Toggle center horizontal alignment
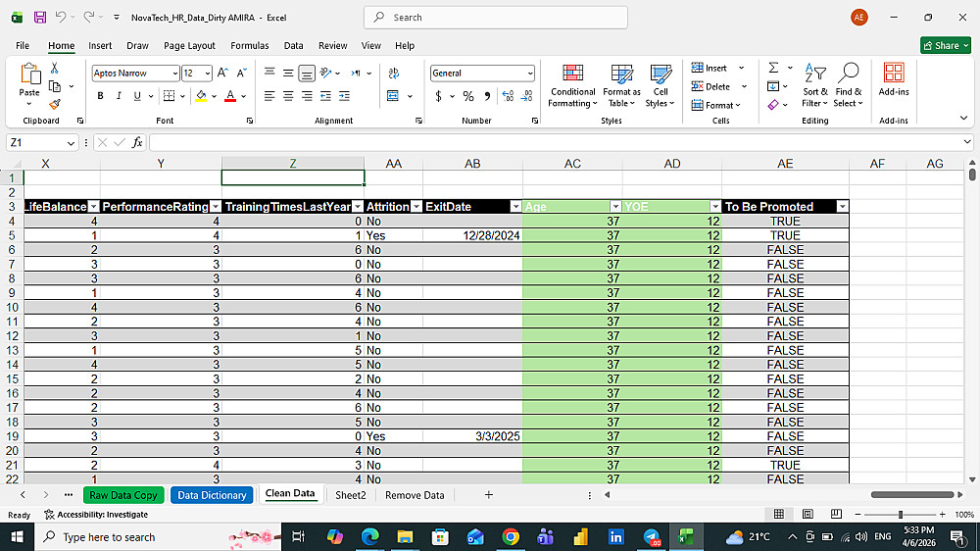 288,96
